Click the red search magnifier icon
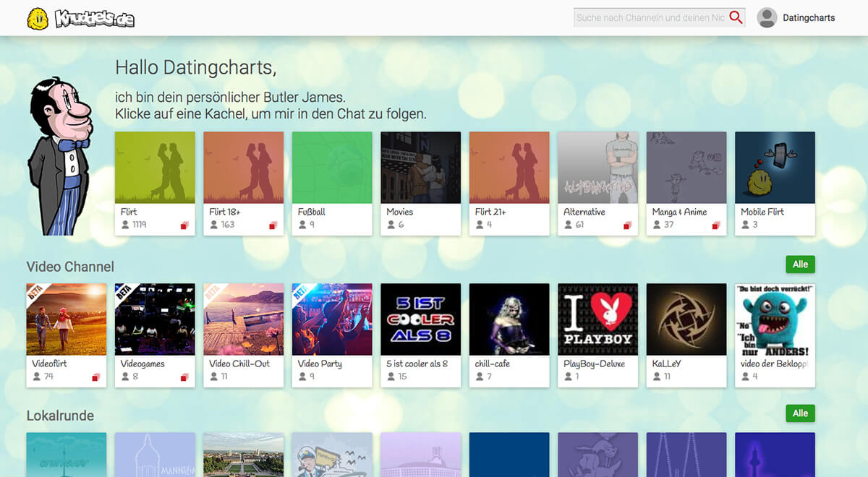The height and width of the screenshot is (477, 868). [736, 17]
